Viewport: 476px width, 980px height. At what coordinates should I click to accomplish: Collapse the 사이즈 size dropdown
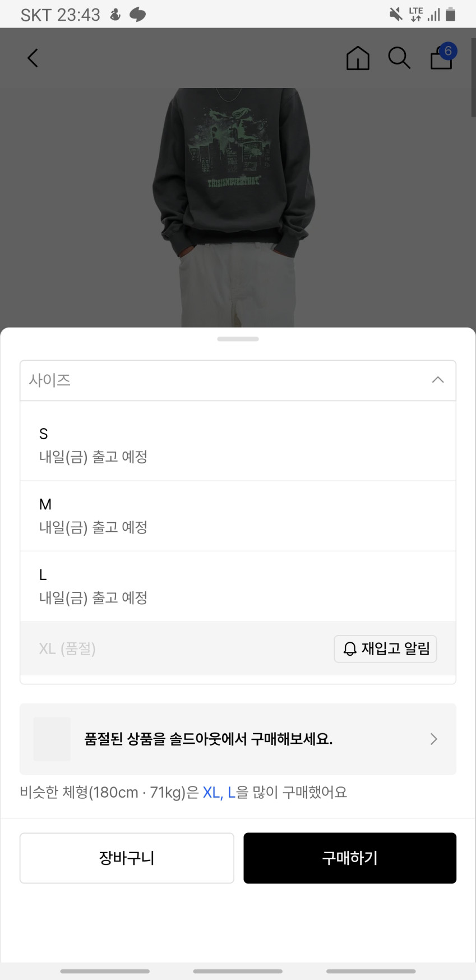tap(438, 380)
